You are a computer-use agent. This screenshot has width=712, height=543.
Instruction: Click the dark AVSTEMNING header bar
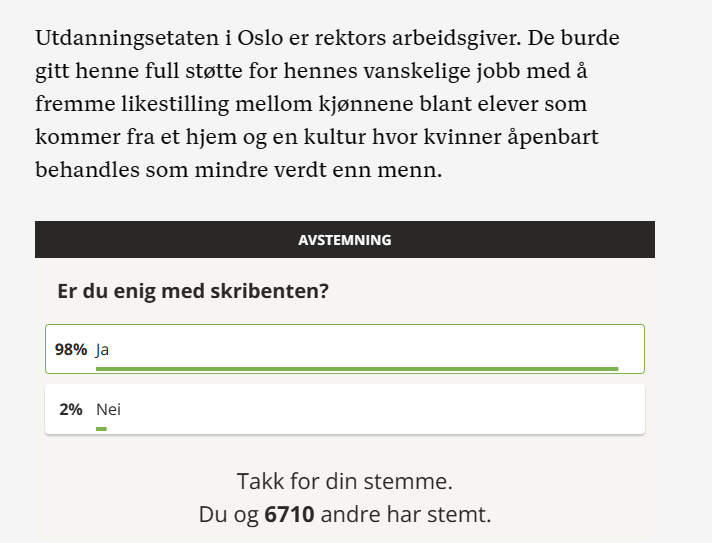click(x=345, y=240)
